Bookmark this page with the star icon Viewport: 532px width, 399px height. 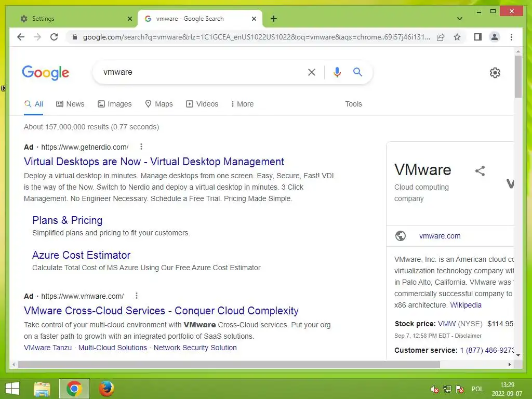(x=457, y=37)
